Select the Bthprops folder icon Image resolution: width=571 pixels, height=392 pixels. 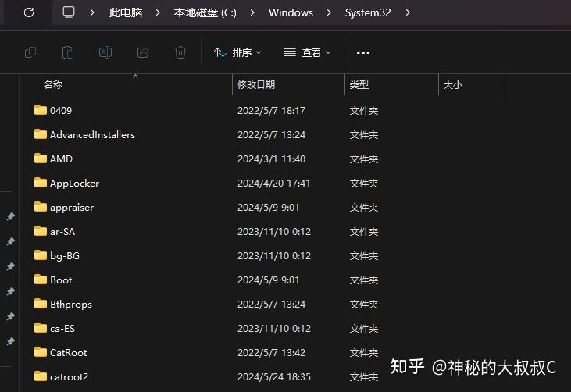pyautogui.click(x=41, y=303)
